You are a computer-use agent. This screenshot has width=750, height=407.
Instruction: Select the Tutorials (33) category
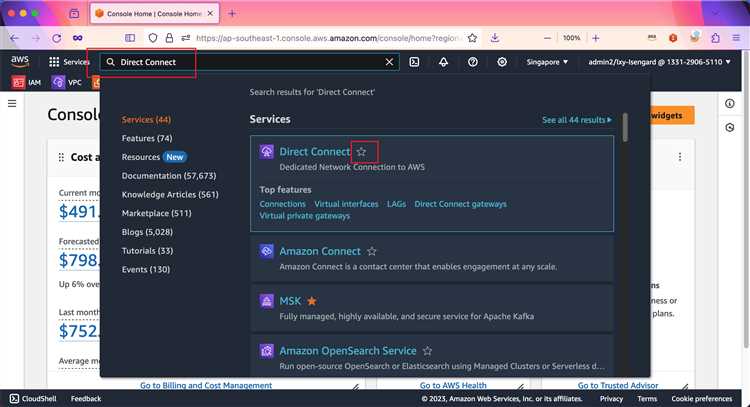(x=147, y=251)
